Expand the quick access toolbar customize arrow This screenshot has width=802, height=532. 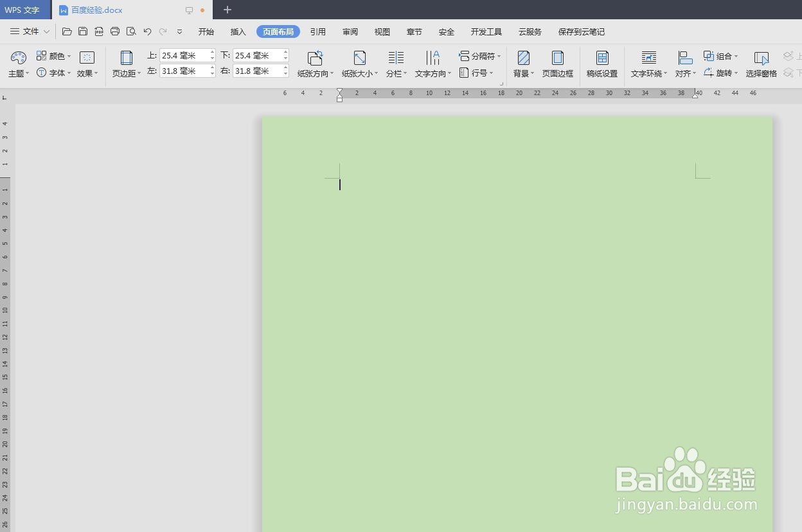pos(179,31)
